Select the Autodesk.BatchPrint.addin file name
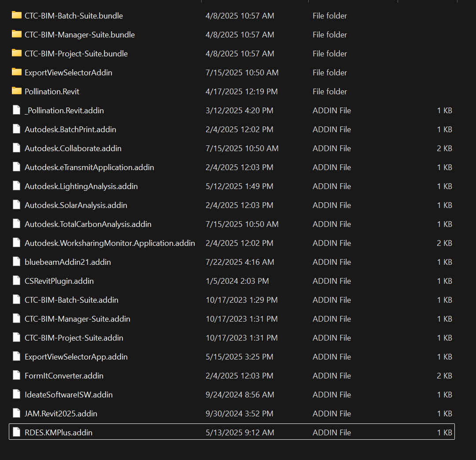The image size is (476, 460). point(70,130)
